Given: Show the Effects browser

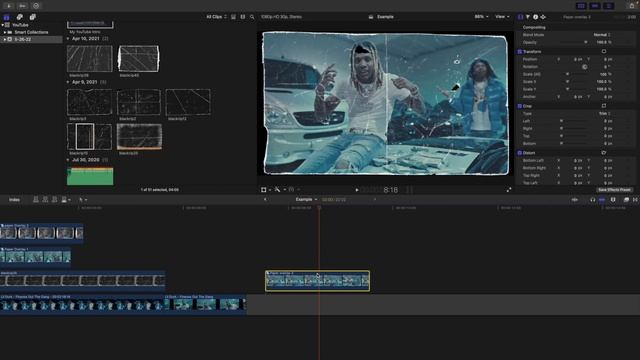Looking at the screenshot, I should click(626, 200).
